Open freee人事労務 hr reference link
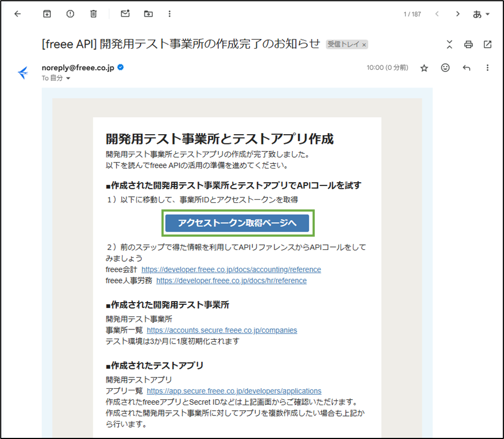This screenshot has height=439, width=504. coord(231,280)
